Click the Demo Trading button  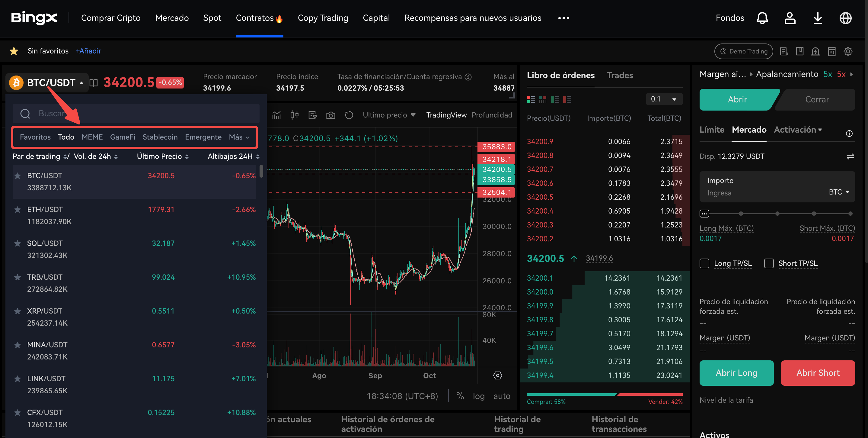tap(743, 52)
